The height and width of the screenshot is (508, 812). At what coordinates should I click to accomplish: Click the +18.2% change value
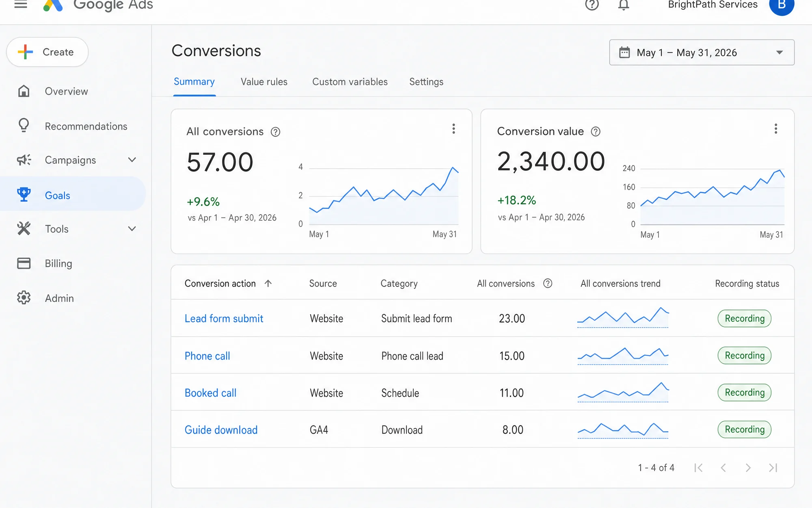tap(516, 200)
